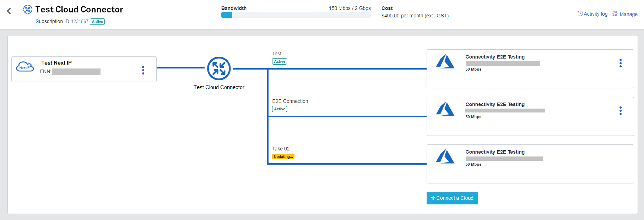
Task: Open the Manage link
Action: [628, 14]
